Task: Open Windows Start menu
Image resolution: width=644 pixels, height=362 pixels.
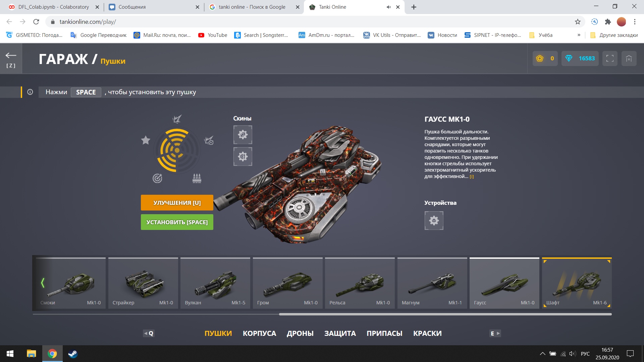Action: (x=10, y=354)
